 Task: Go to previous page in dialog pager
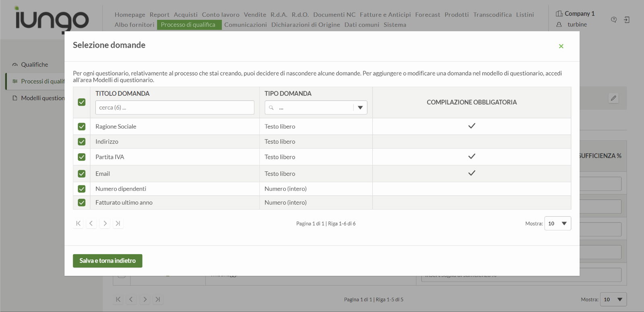coord(91,223)
